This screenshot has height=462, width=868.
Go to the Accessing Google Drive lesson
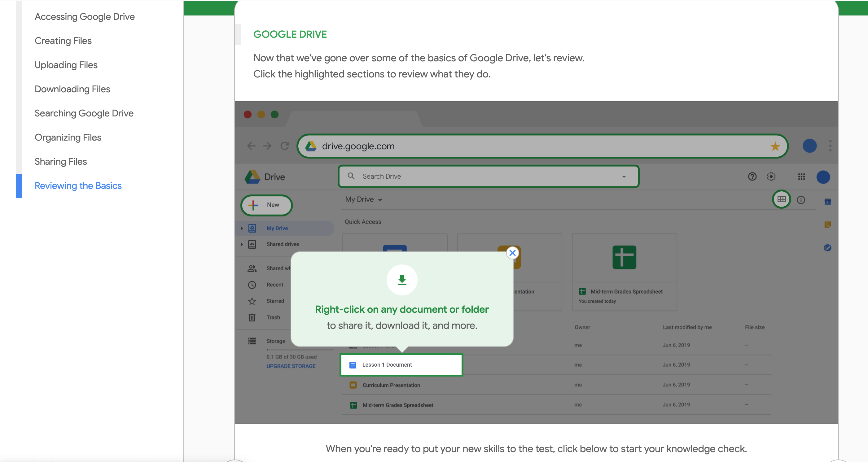pyautogui.click(x=85, y=16)
